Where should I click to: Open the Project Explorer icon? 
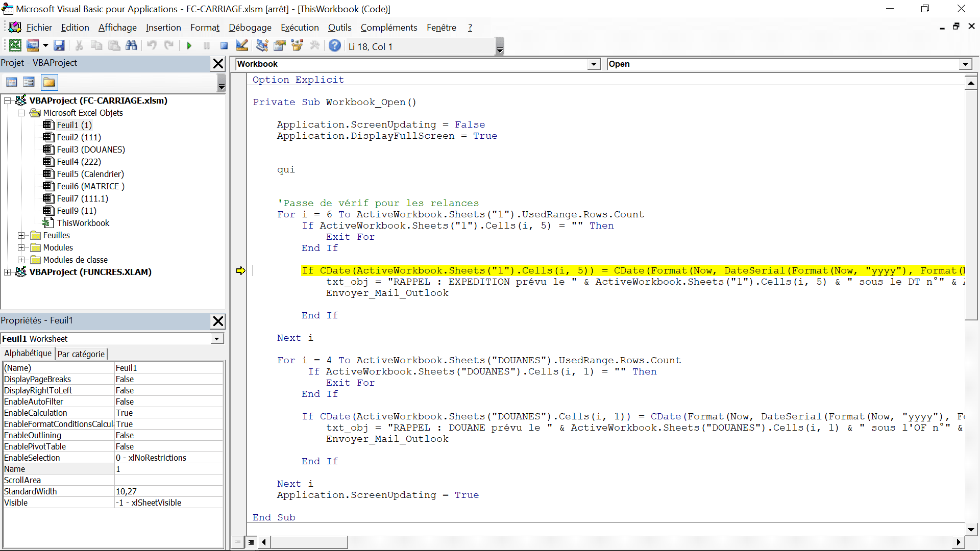(x=262, y=46)
